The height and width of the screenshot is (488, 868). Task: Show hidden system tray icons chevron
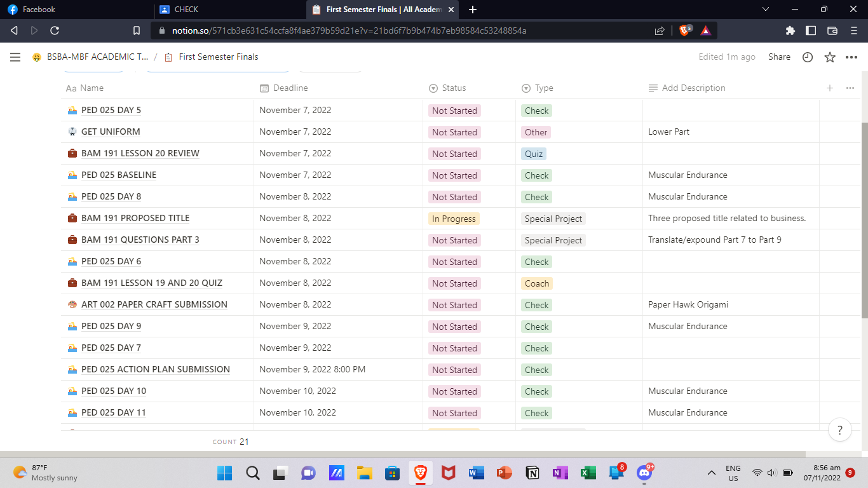click(712, 473)
